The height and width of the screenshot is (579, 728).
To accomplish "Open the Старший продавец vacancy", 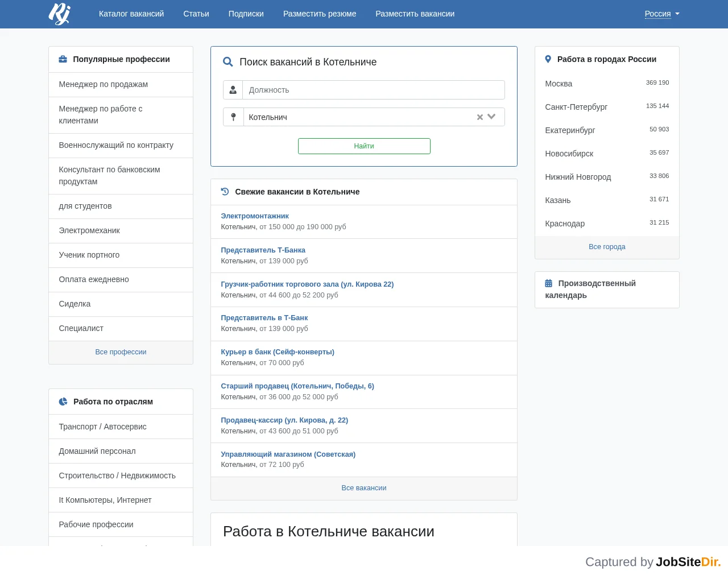I will pyautogui.click(x=297, y=386).
